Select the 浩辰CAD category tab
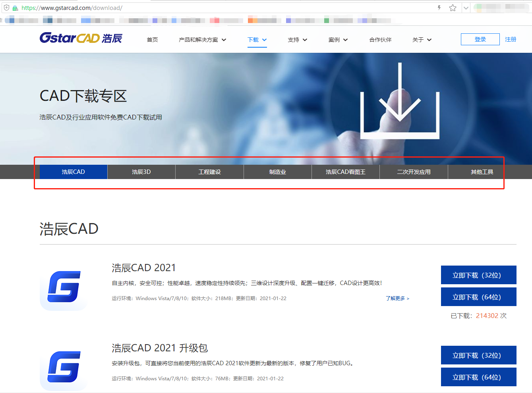 (74, 172)
